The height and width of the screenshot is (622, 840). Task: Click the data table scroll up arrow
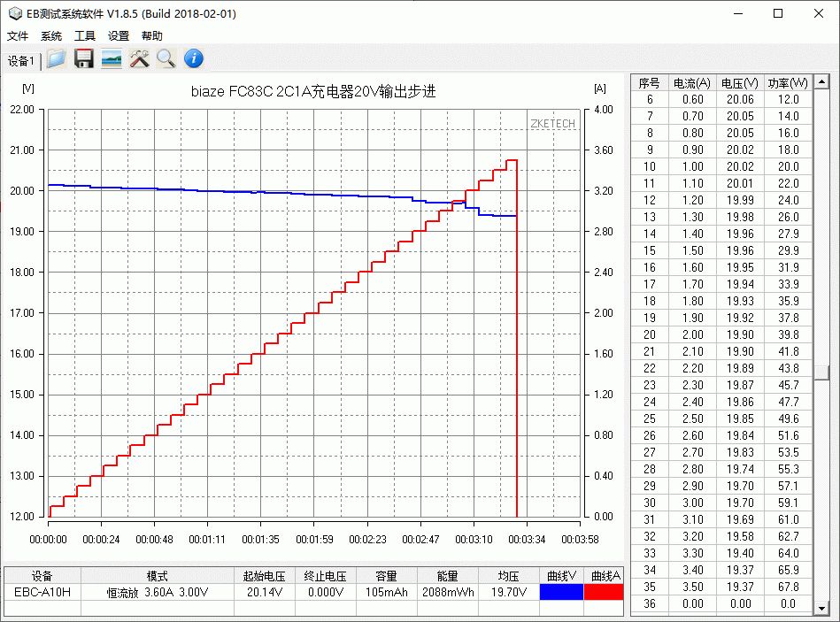[x=821, y=82]
